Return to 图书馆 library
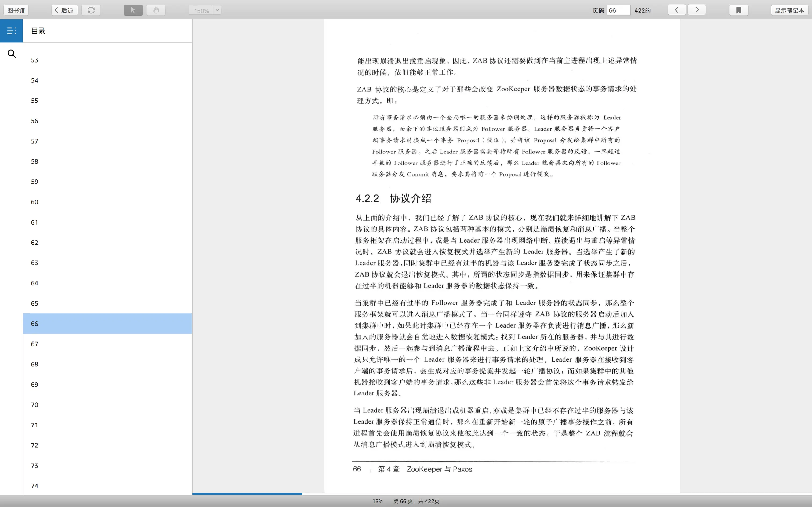Screen dimensions: 812x507 (16, 10)
